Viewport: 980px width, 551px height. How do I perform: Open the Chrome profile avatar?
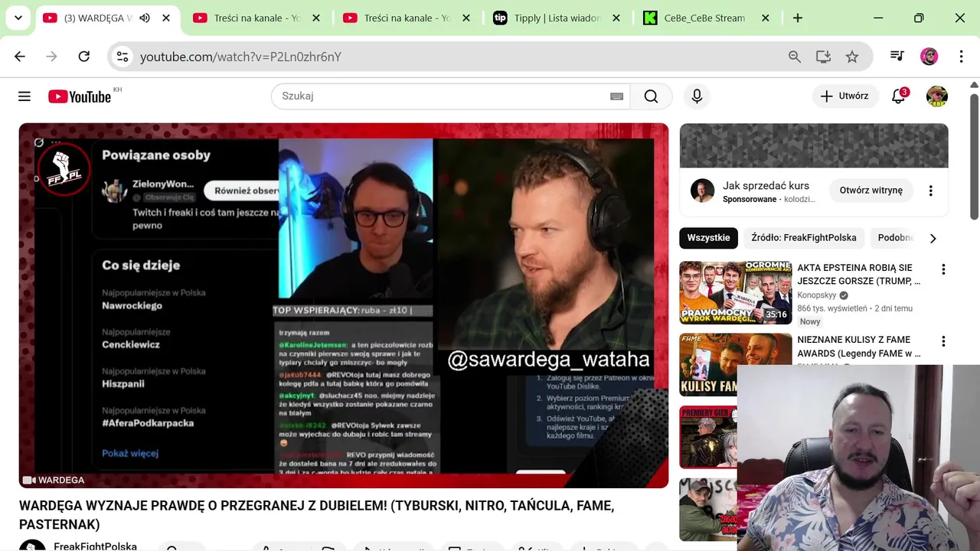coord(929,57)
